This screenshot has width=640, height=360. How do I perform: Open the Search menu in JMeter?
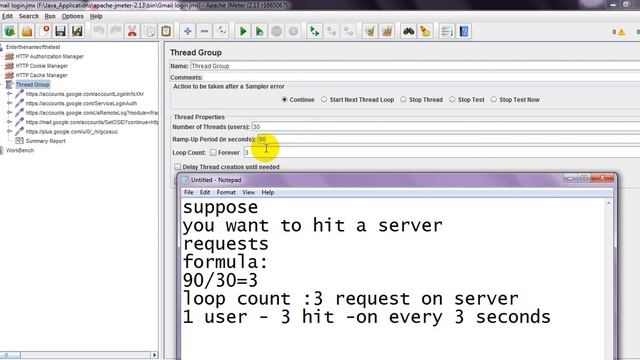coord(29,16)
